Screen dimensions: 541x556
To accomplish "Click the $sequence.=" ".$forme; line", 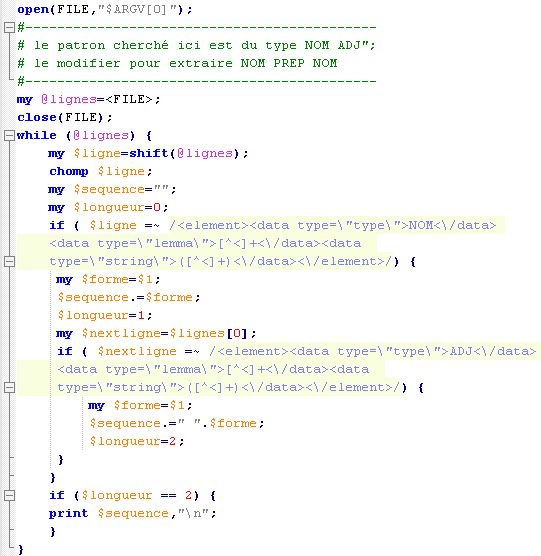I will click(x=177, y=423).
